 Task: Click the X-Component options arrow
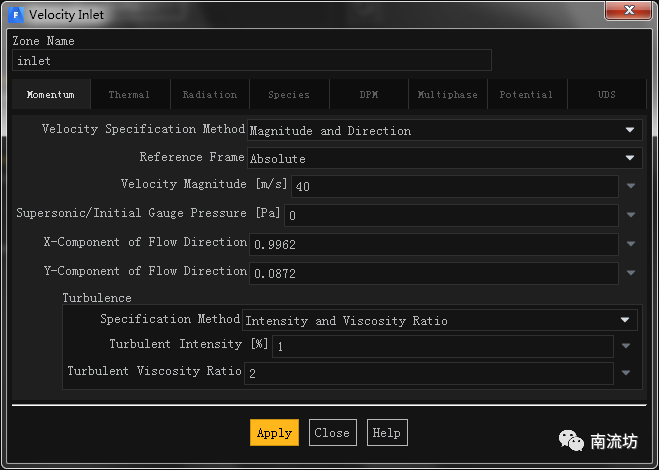point(630,244)
